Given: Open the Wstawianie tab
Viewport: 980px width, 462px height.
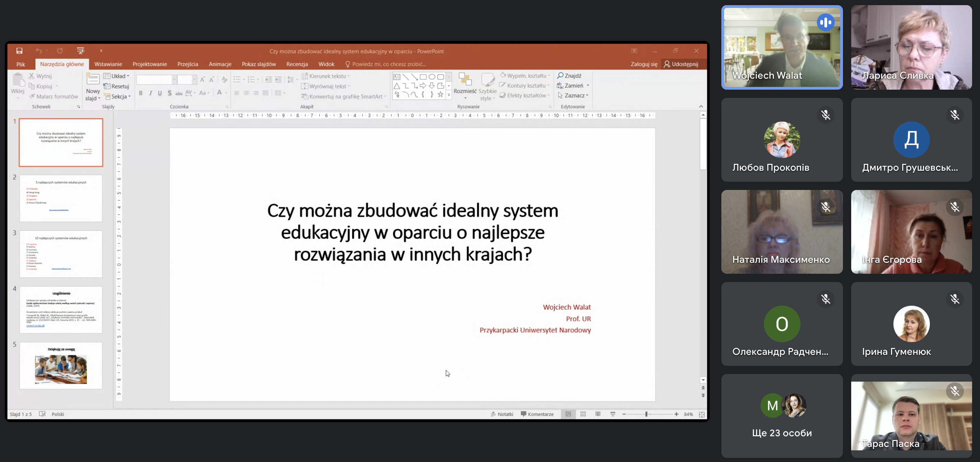Looking at the screenshot, I should tap(108, 64).
